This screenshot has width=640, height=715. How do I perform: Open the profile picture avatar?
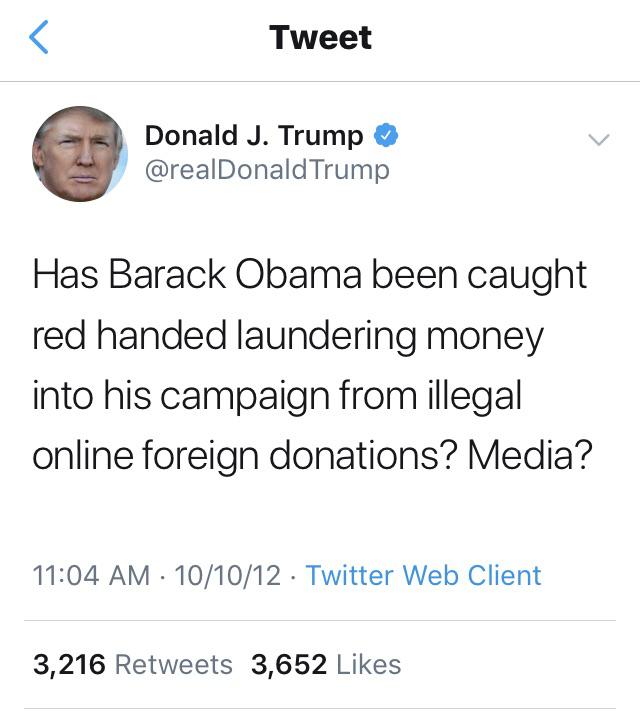click(x=80, y=154)
